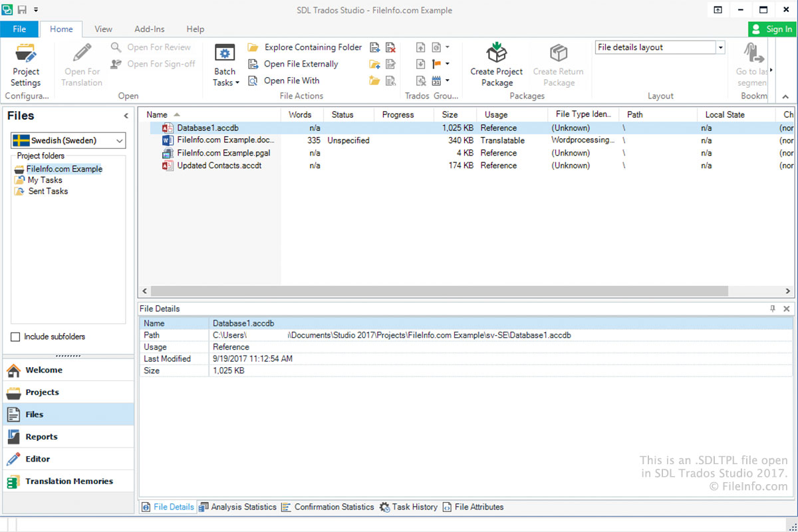Open the Translation Memories view
The width and height of the screenshot is (798, 532).
coord(68,481)
